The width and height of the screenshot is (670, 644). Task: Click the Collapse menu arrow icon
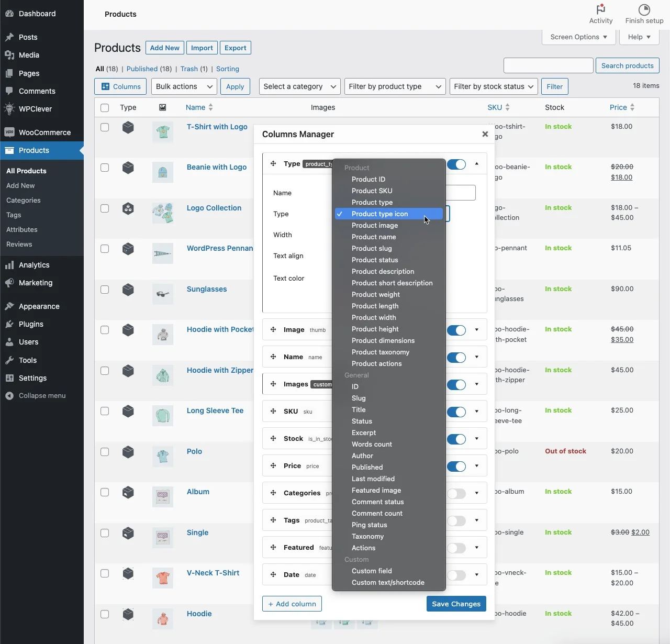(x=9, y=396)
